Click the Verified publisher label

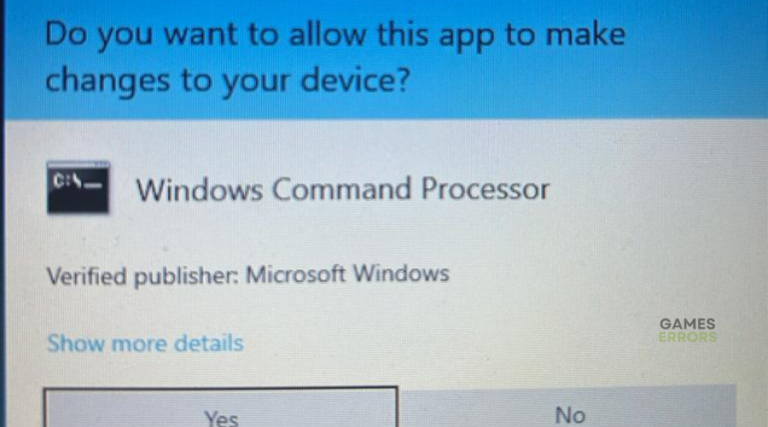143,276
